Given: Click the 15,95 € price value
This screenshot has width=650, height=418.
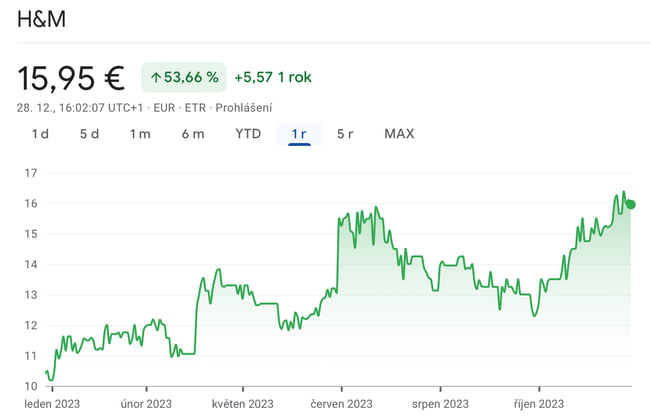Looking at the screenshot, I should pyautogui.click(x=71, y=77).
